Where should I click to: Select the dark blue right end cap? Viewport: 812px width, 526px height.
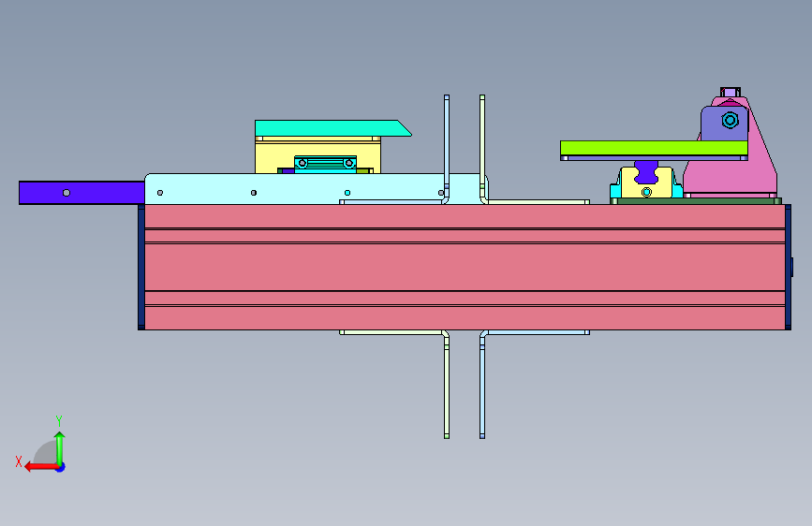[x=789, y=267]
